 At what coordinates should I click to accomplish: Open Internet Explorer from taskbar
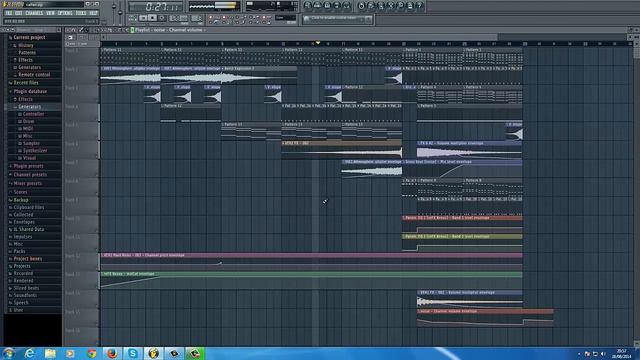[30, 353]
